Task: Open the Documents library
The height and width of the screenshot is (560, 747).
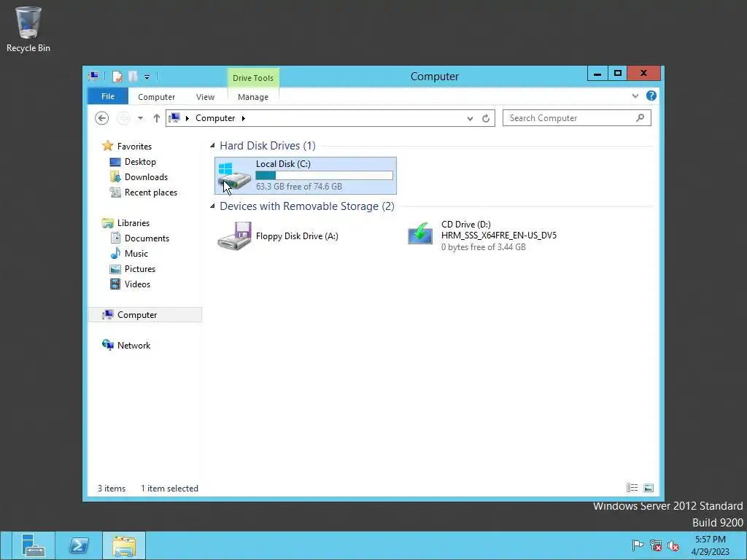Action: pyautogui.click(x=147, y=238)
